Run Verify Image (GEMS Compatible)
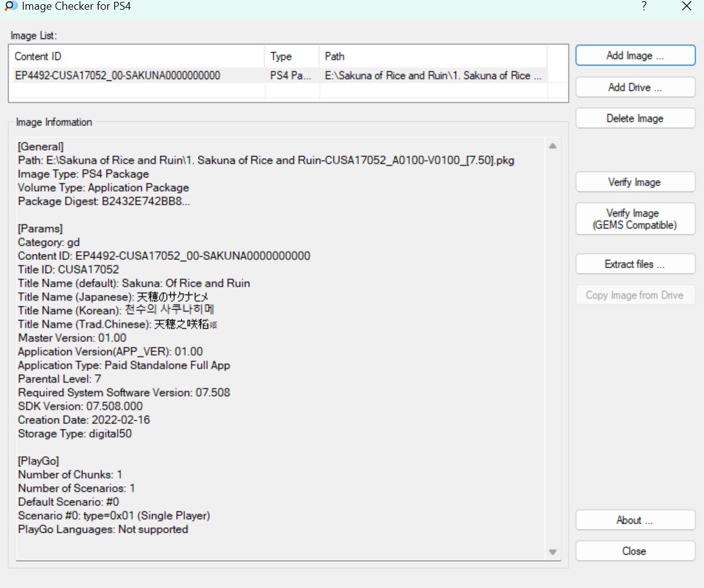This screenshot has height=588, width=704. pyautogui.click(x=635, y=219)
